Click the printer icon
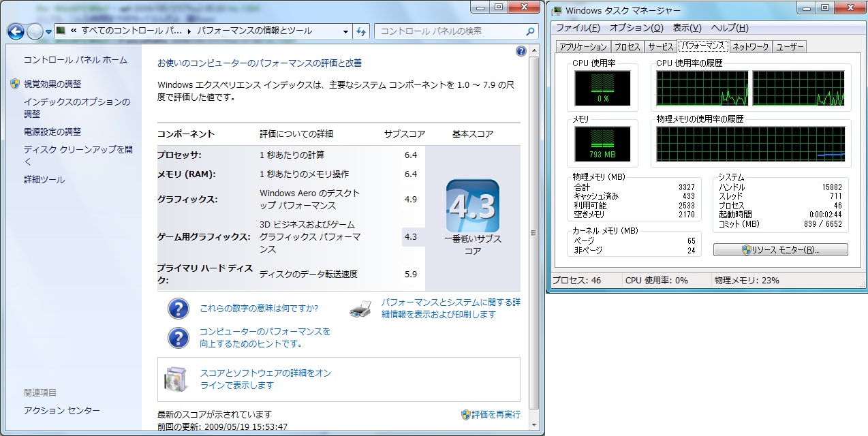This screenshot has height=436, width=868. point(360,309)
